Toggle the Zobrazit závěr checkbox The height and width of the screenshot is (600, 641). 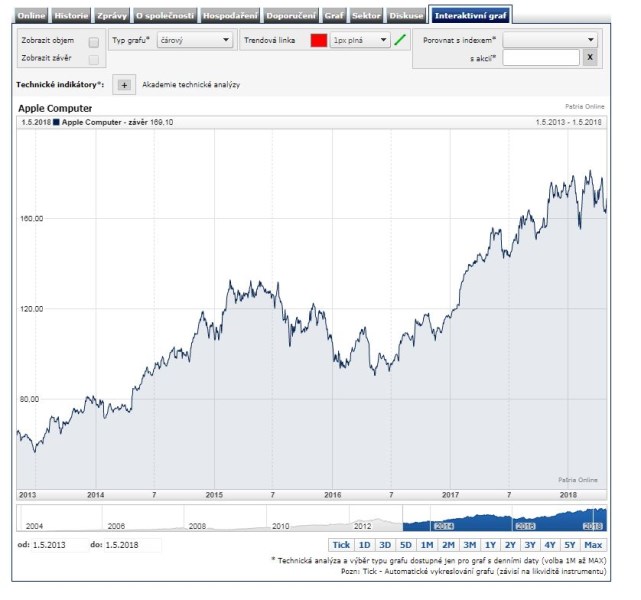click(x=93, y=60)
